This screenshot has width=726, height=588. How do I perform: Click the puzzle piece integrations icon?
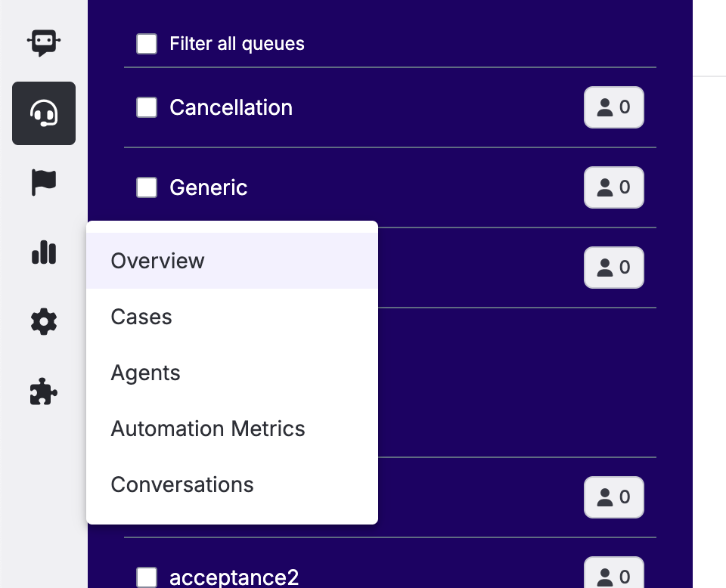point(44,391)
